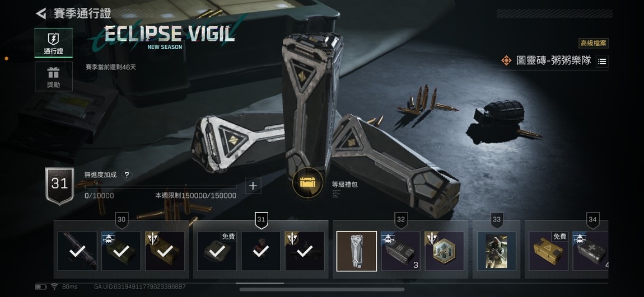
Task: Select the level 33 operator card reward
Action: 497,251
